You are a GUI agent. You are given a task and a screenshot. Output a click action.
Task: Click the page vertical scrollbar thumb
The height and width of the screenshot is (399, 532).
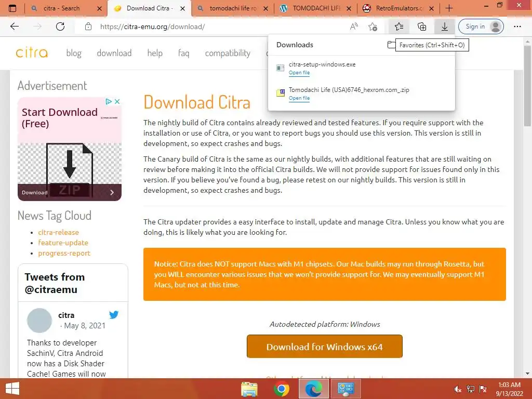click(x=528, y=87)
